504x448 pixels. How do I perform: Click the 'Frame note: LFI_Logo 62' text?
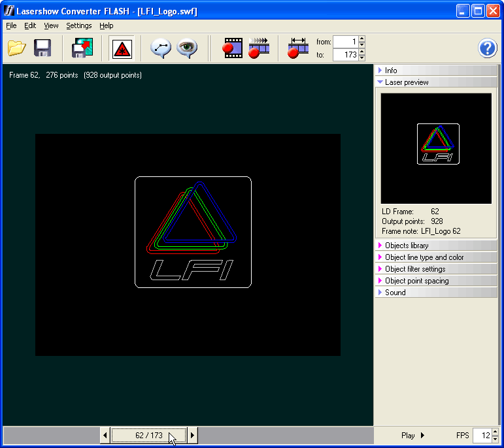pyautogui.click(x=421, y=231)
